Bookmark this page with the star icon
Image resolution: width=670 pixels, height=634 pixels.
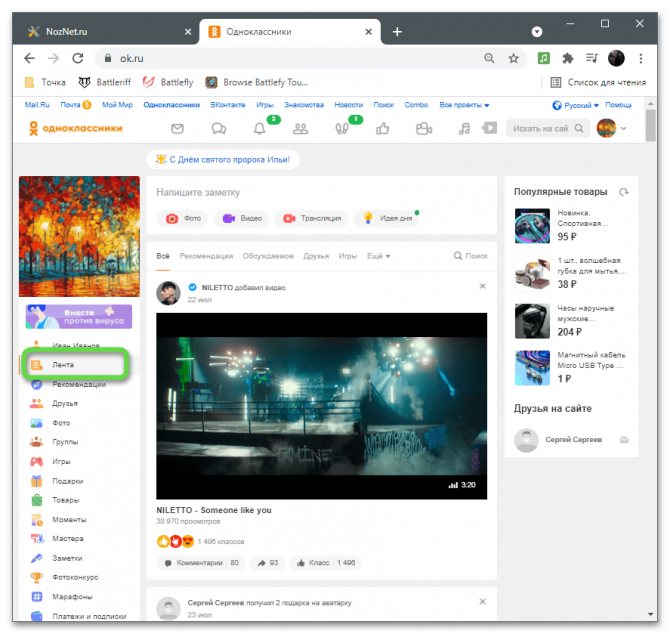pos(514,58)
